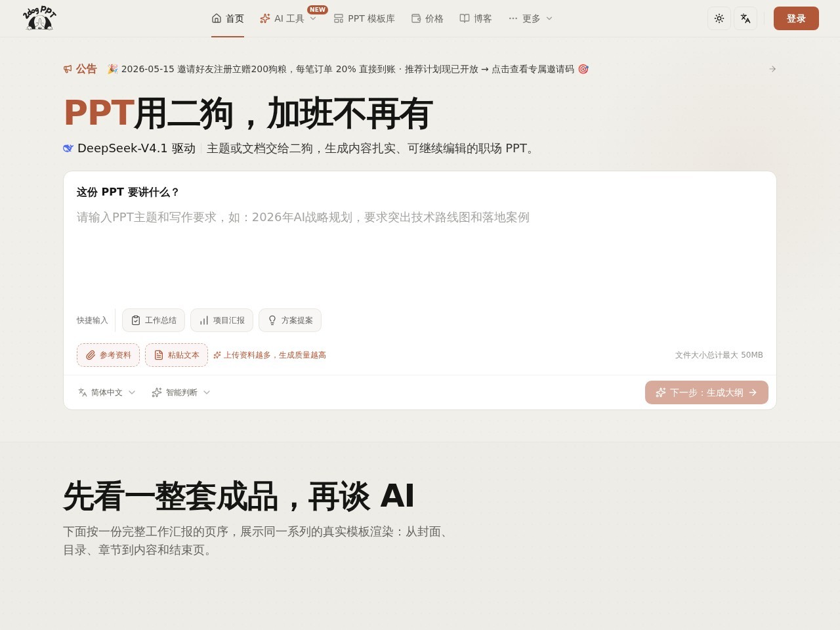Viewport: 840px width, 630px height.
Task: Open the 价格 page
Action: [427, 18]
